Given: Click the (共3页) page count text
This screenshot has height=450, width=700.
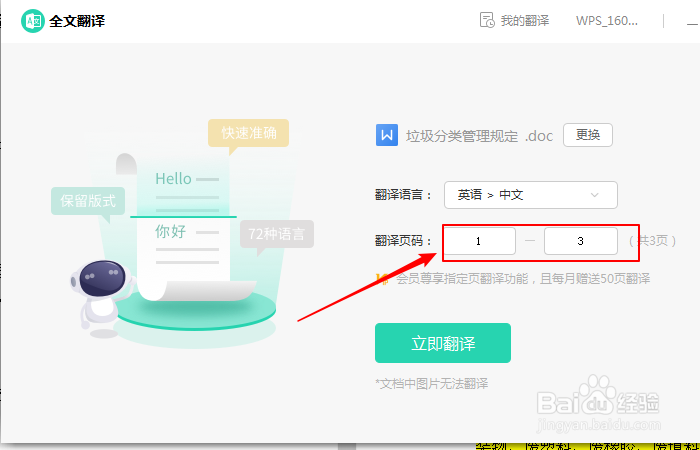Looking at the screenshot, I should coord(652,241).
